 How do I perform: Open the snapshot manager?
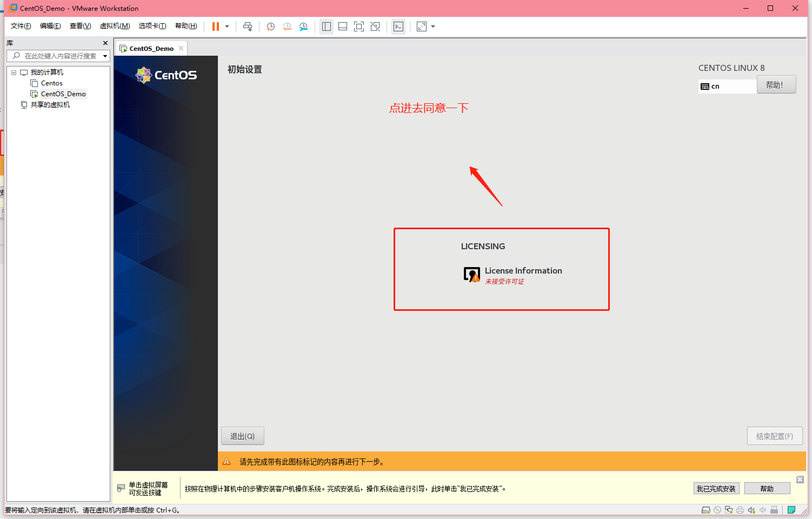tap(303, 26)
